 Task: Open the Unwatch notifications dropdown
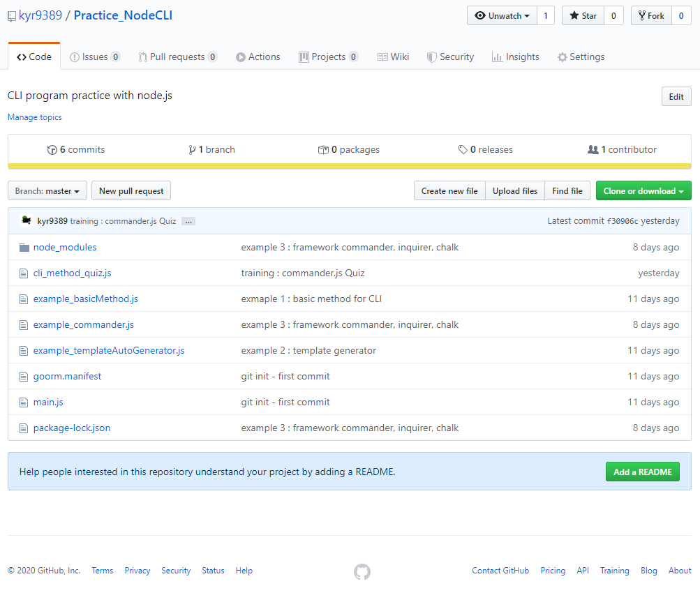502,15
